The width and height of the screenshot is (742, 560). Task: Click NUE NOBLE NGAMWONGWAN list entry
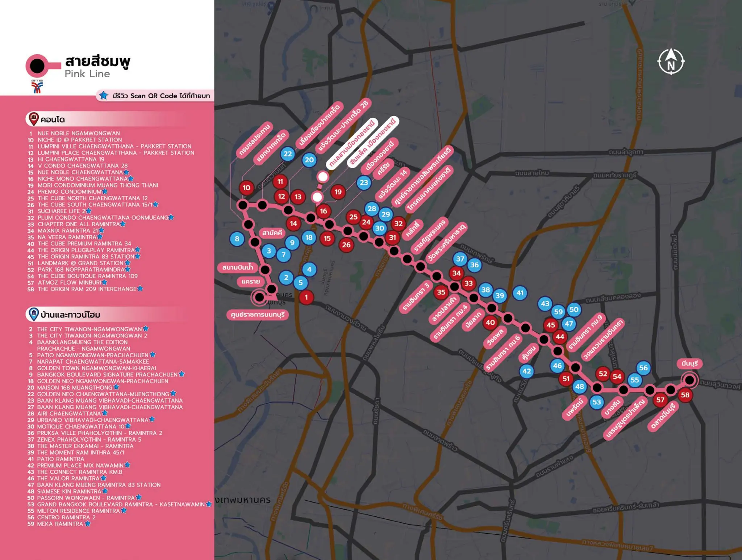79,133
